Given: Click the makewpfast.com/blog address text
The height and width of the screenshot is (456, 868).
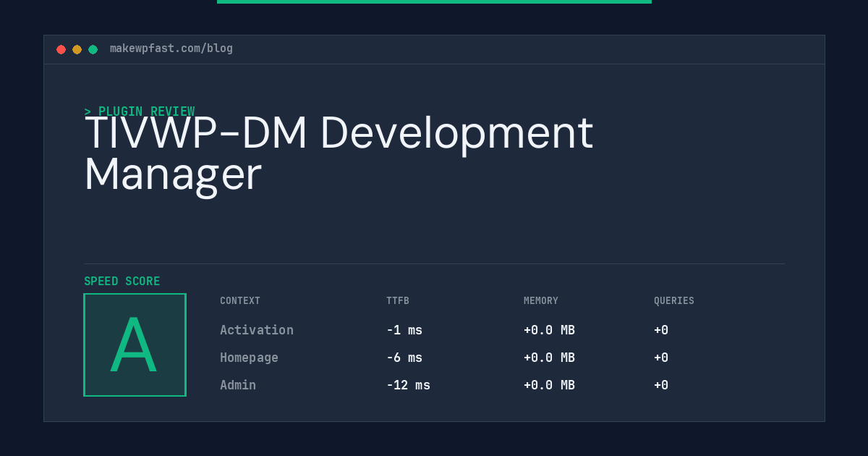Looking at the screenshot, I should (x=171, y=48).
